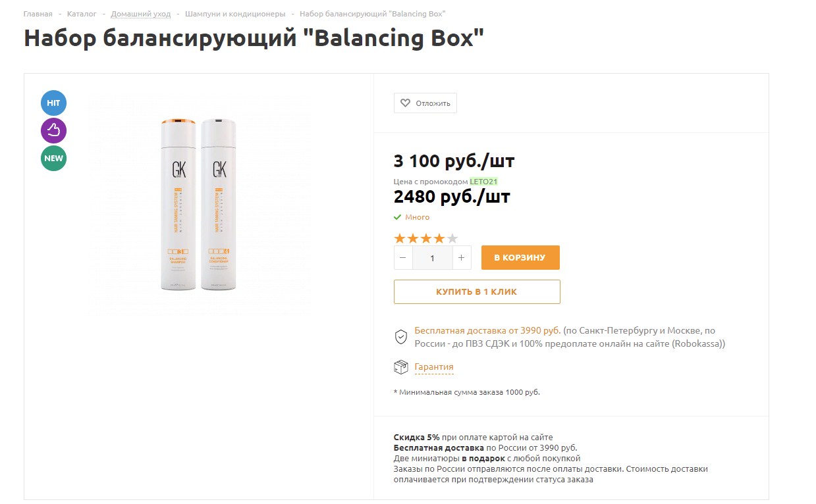Click the purple thumbs-up recommendation badge
This screenshot has width=816, height=504.
pos(53,130)
